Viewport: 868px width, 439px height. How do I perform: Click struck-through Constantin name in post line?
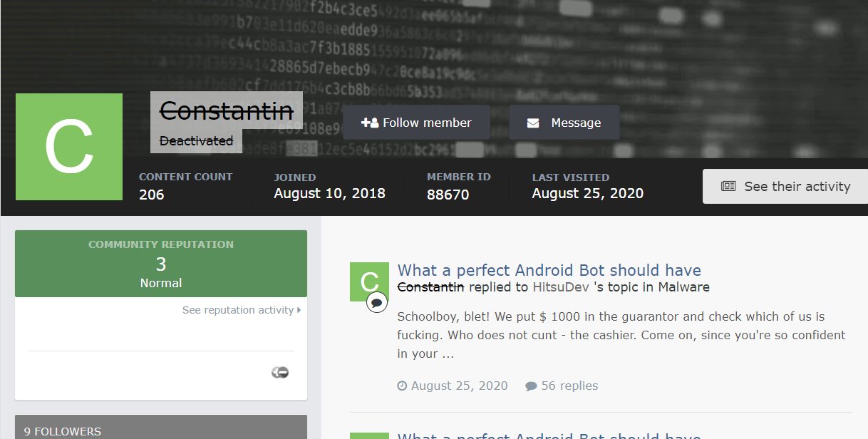430,287
